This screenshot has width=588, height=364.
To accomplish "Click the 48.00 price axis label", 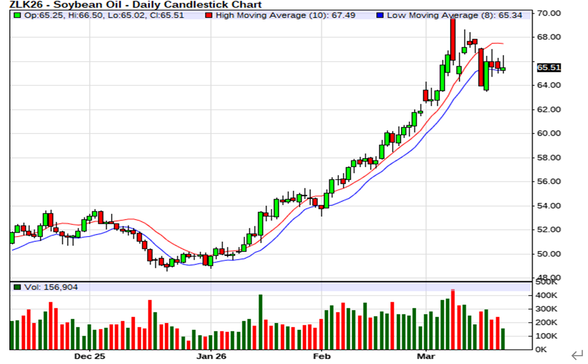I will [550, 277].
